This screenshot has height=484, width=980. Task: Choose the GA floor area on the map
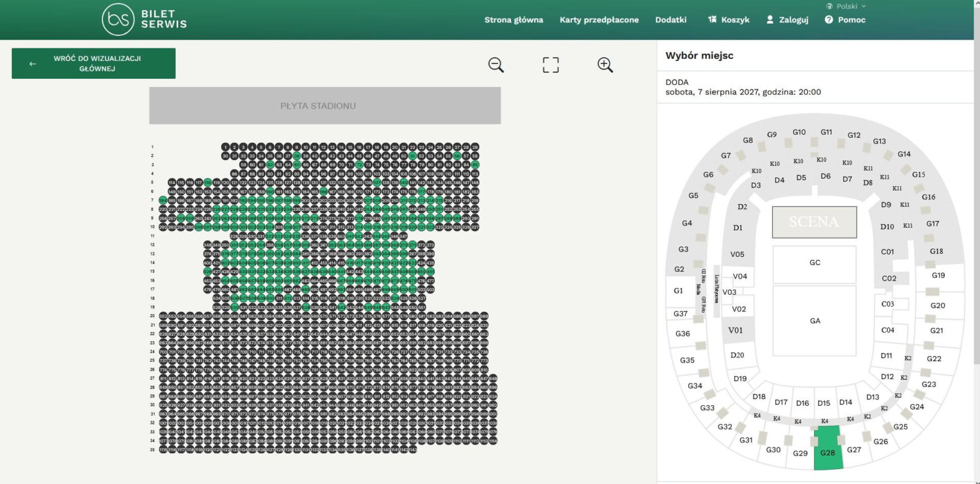(x=815, y=321)
